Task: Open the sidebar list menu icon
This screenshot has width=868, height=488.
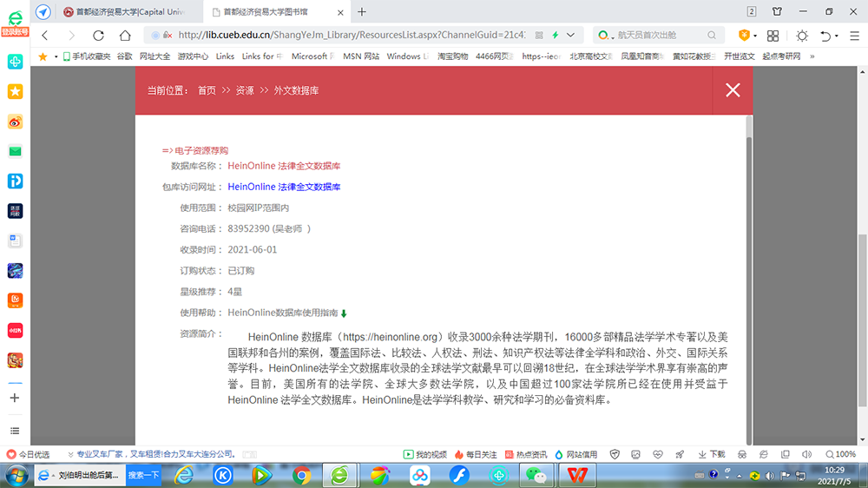Action: [15, 431]
